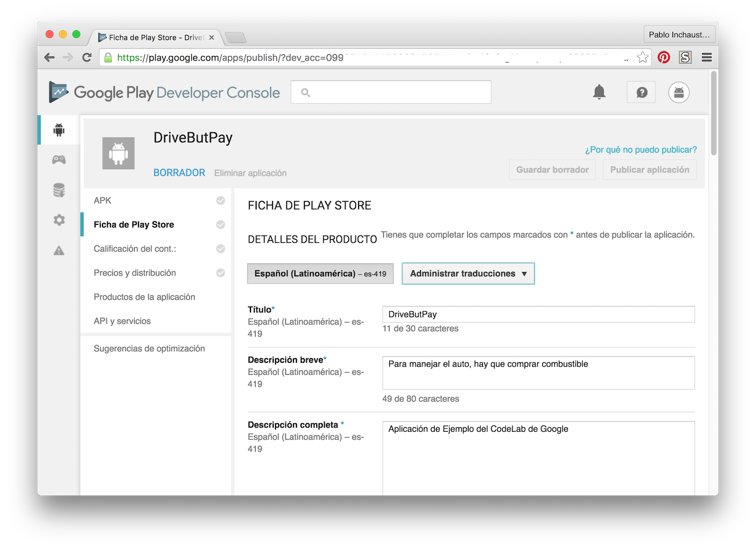This screenshot has height=549, width=756.
Task: Open Chrome hamburger menu
Action: (x=707, y=58)
